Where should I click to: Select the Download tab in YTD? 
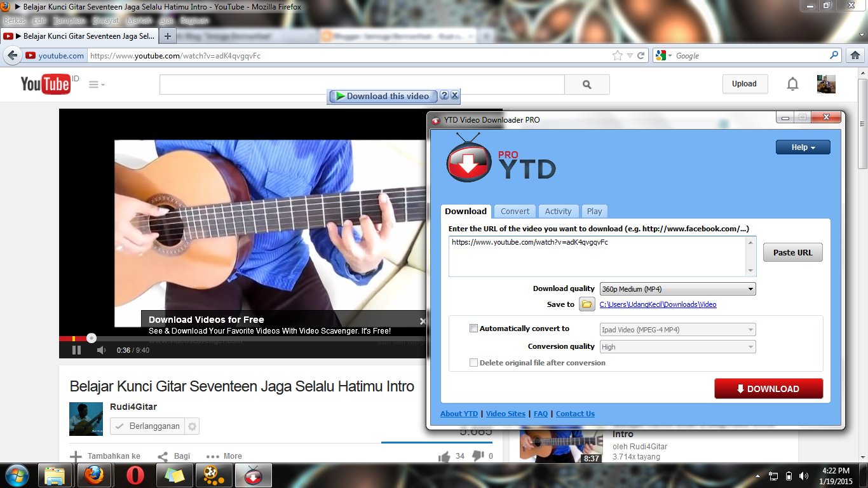[466, 211]
